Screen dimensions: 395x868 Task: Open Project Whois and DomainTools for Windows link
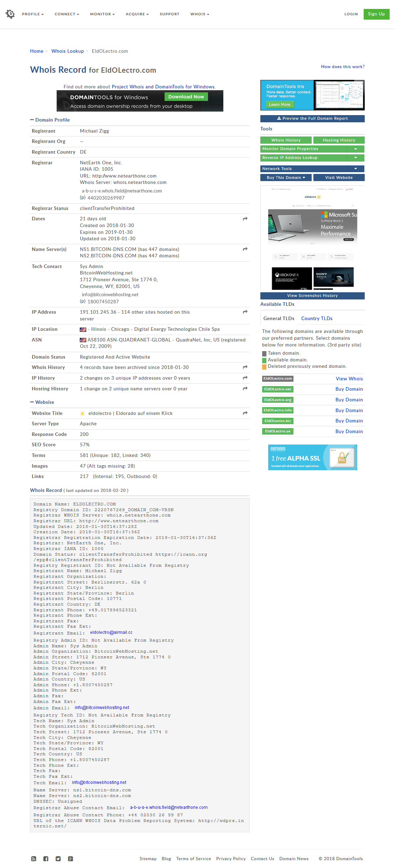click(x=163, y=87)
